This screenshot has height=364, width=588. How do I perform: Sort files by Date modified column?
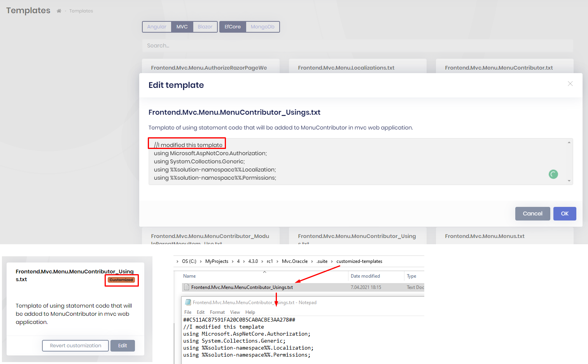[x=365, y=276]
